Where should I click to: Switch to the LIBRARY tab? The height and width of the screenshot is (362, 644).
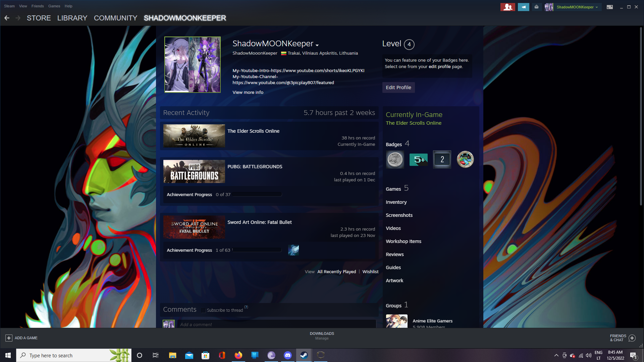click(72, 18)
